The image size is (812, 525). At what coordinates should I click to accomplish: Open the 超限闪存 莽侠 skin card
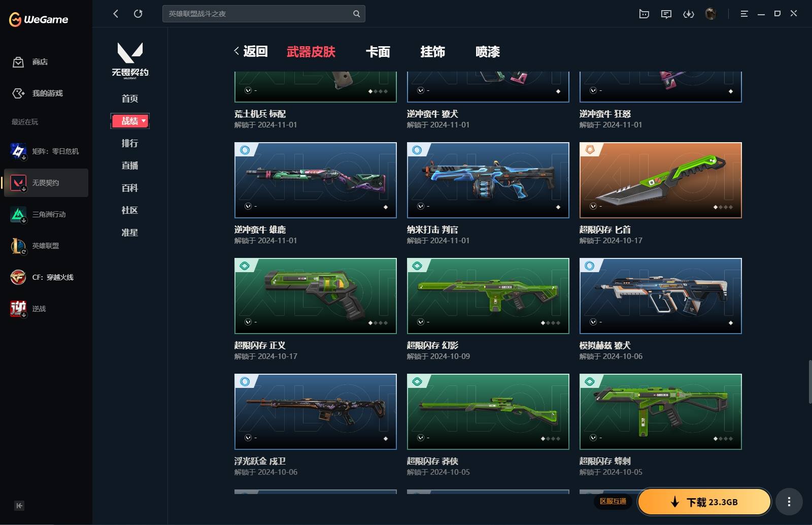click(x=488, y=412)
